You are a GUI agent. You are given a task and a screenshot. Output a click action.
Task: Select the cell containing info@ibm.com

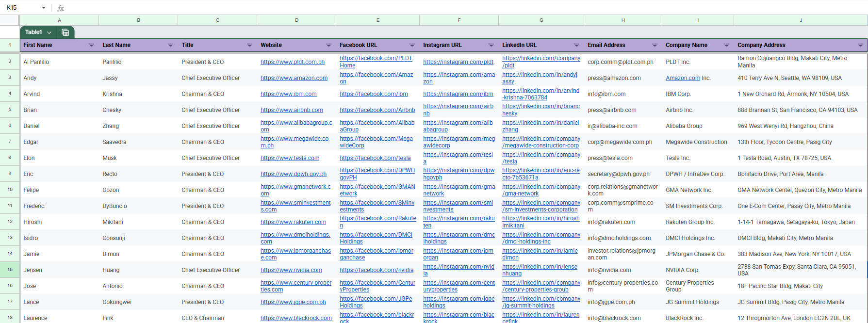click(x=623, y=94)
